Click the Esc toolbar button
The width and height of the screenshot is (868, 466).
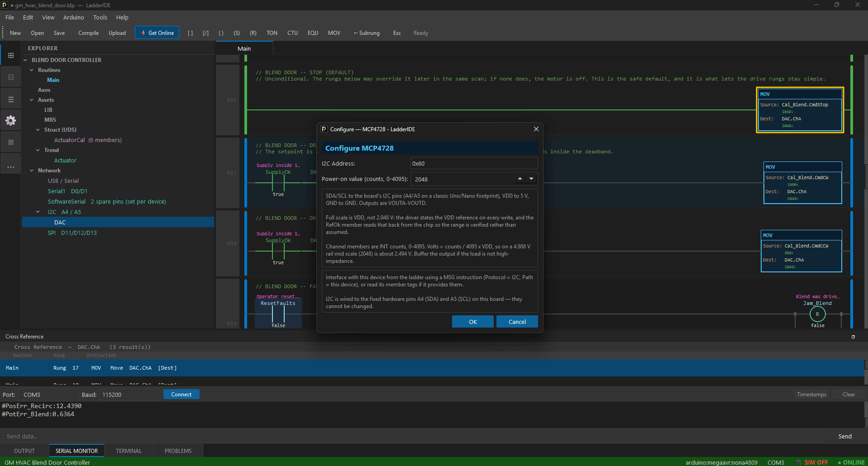click(x=397, y=33)
